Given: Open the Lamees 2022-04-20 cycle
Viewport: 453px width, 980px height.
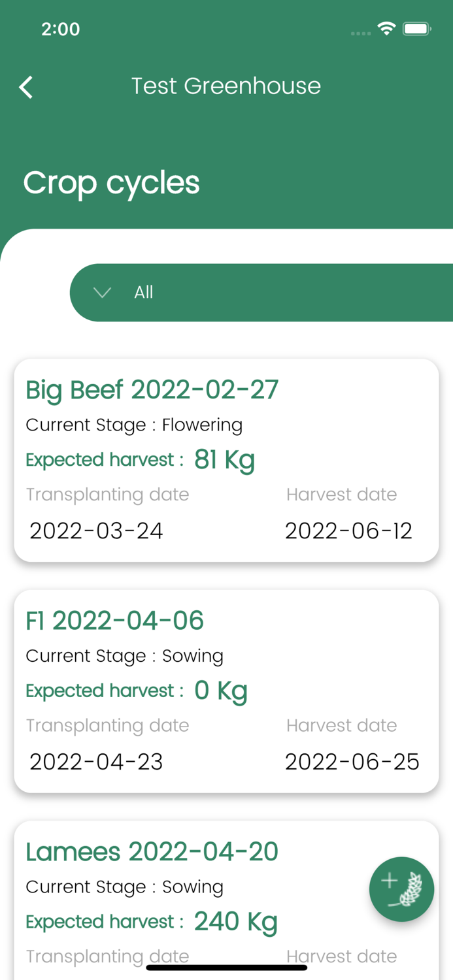Looking at the screenshot, I should tap(152, 852).
